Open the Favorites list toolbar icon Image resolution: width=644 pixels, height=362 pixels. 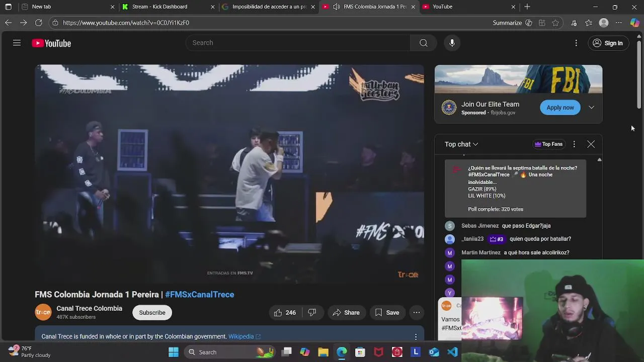click(x=589, y=23)
